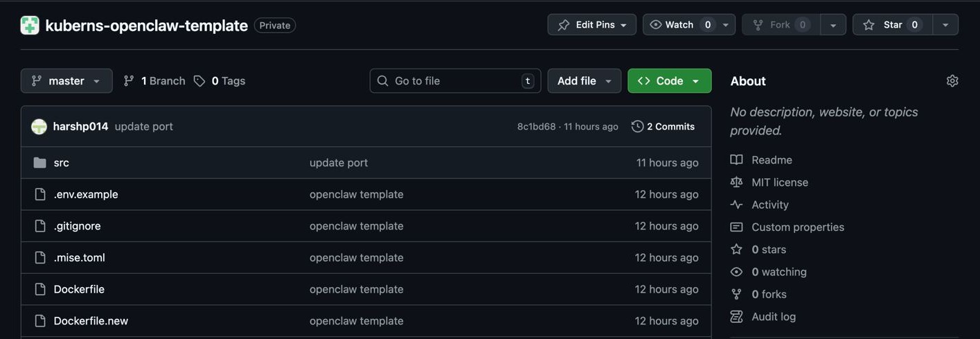The height and width of the screenshot is (339, 980).
Task: Select the Dockerfile.new file icon
Action: 40,321
